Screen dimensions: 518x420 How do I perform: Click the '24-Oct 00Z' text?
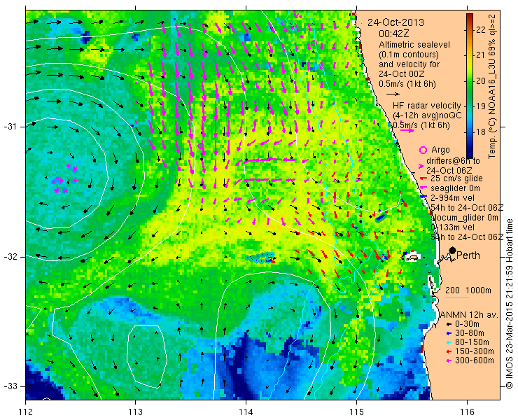400,74
